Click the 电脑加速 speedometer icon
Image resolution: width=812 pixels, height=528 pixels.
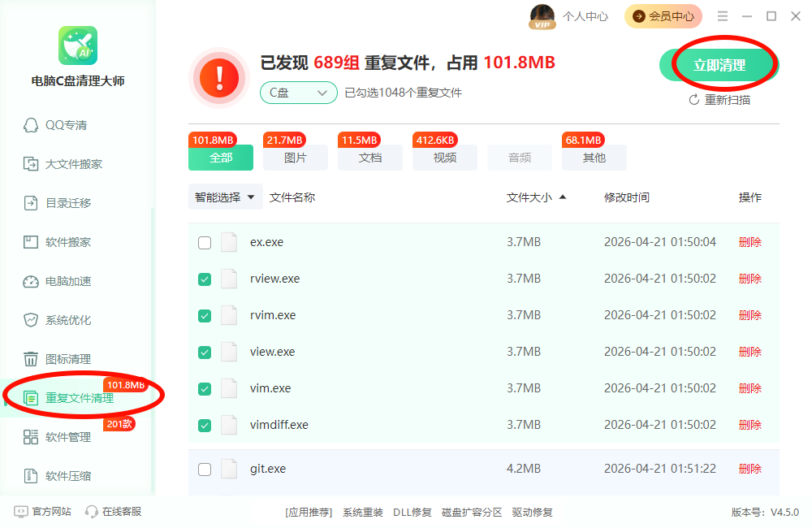(x=31, y=281)
